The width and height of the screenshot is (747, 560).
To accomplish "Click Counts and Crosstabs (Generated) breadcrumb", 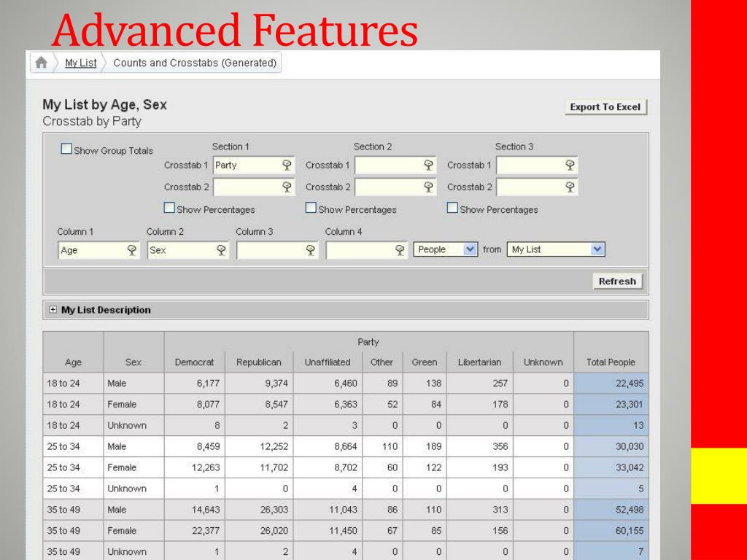I will 195,63.
